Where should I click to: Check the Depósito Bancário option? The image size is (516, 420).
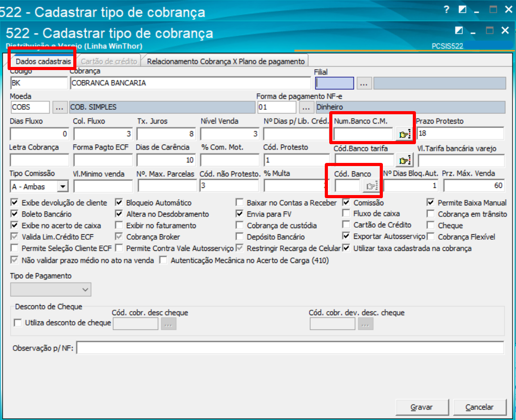pyautogui.click(x=239, y=237)
